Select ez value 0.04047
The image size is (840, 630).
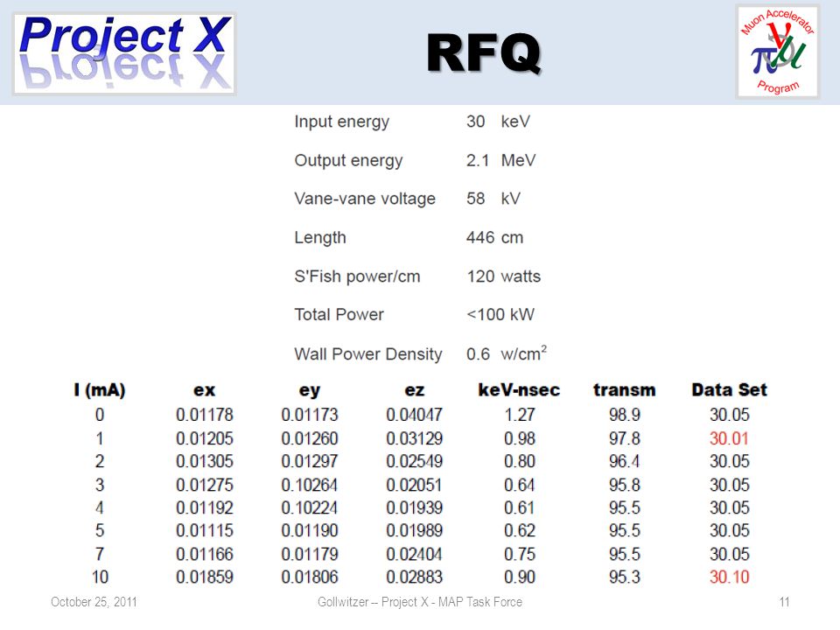click(x=415, y=415)
